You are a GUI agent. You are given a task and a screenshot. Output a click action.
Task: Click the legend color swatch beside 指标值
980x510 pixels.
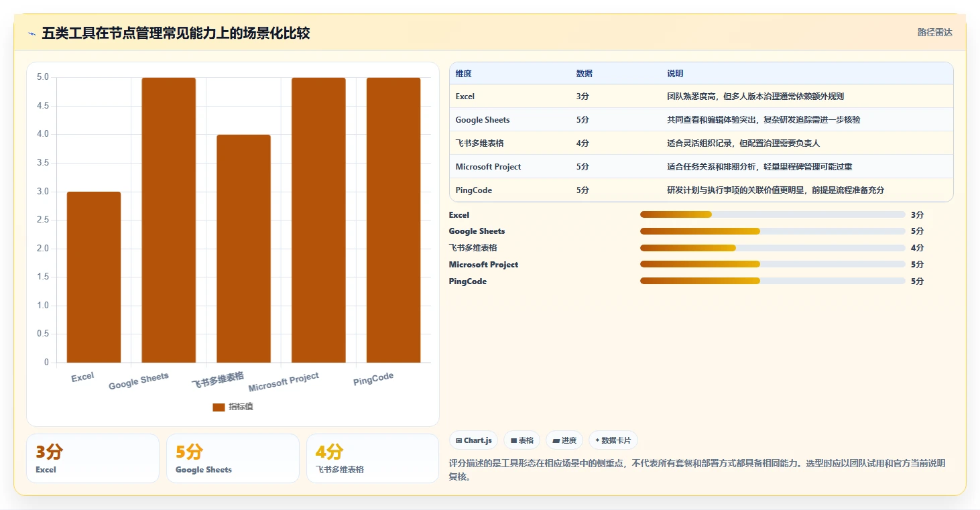tap(219, 407)
